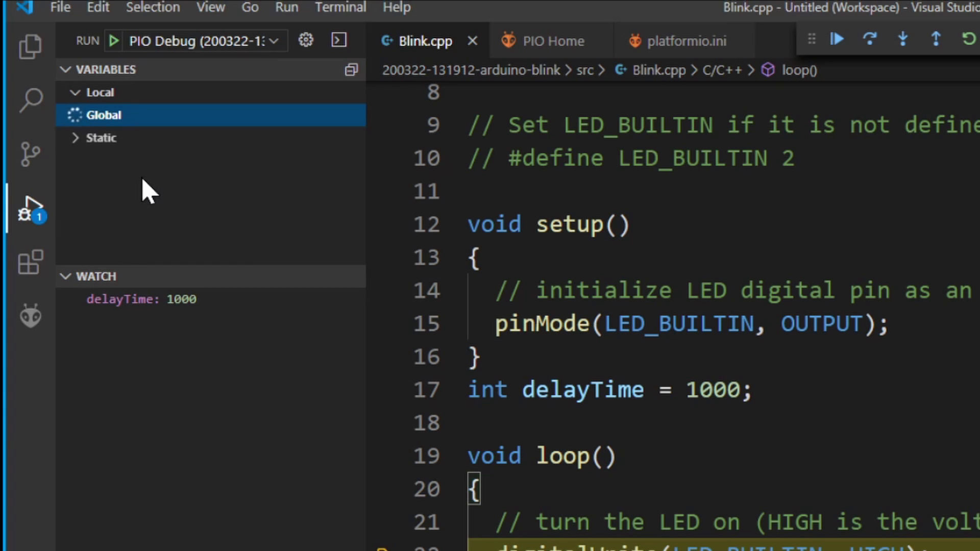Image resolution: width=980 pixels, height=551 pixels.
Task: Click breadcrumb 200322-131912-arduino-blink folder
Action: click(471, 70)
